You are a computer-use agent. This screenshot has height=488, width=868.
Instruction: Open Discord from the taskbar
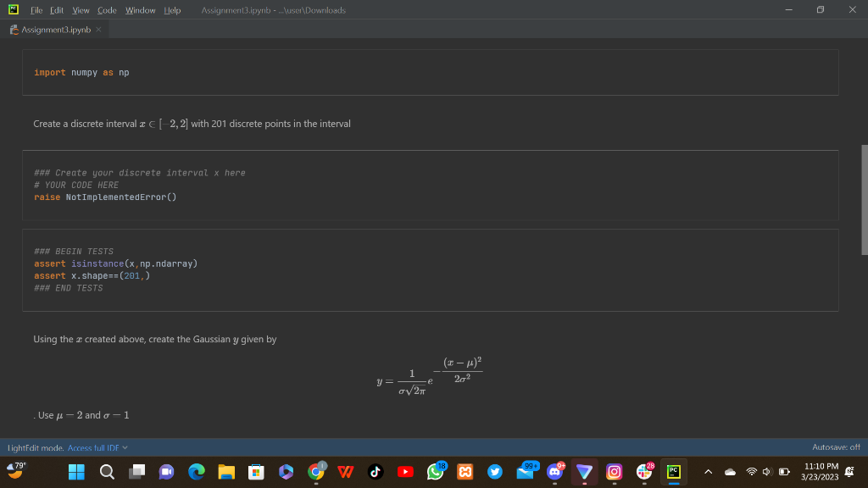[554, 473]
